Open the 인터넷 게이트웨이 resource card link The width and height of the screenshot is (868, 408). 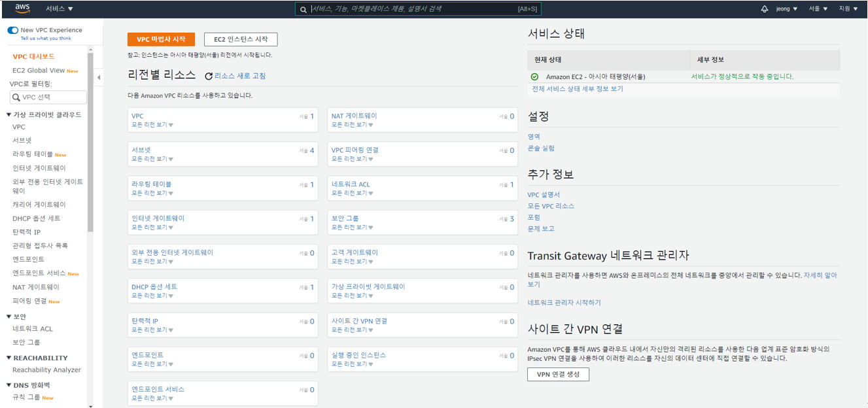(158, 218)
